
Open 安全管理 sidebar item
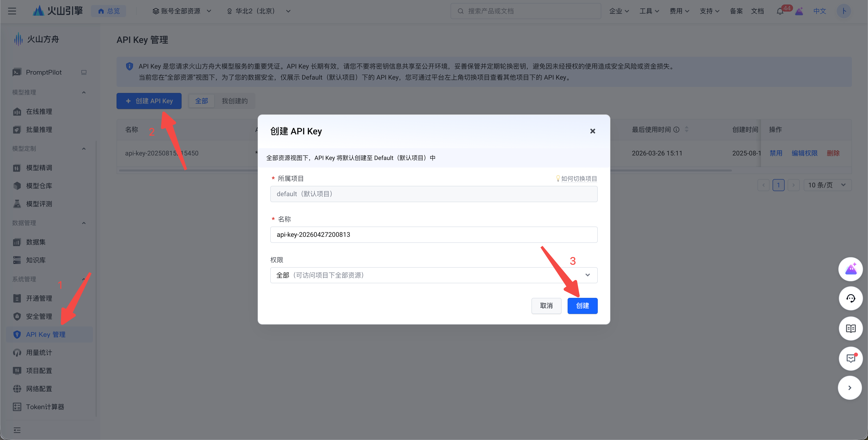39,317
